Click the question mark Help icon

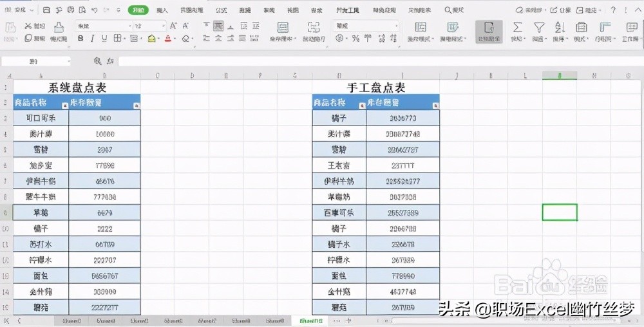click(x=613, y=10)
